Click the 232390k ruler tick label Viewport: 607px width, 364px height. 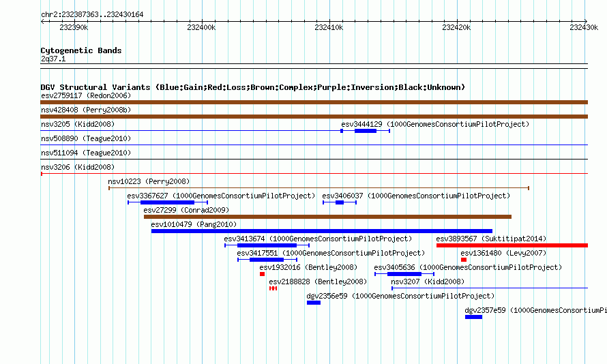pos(74,27)
